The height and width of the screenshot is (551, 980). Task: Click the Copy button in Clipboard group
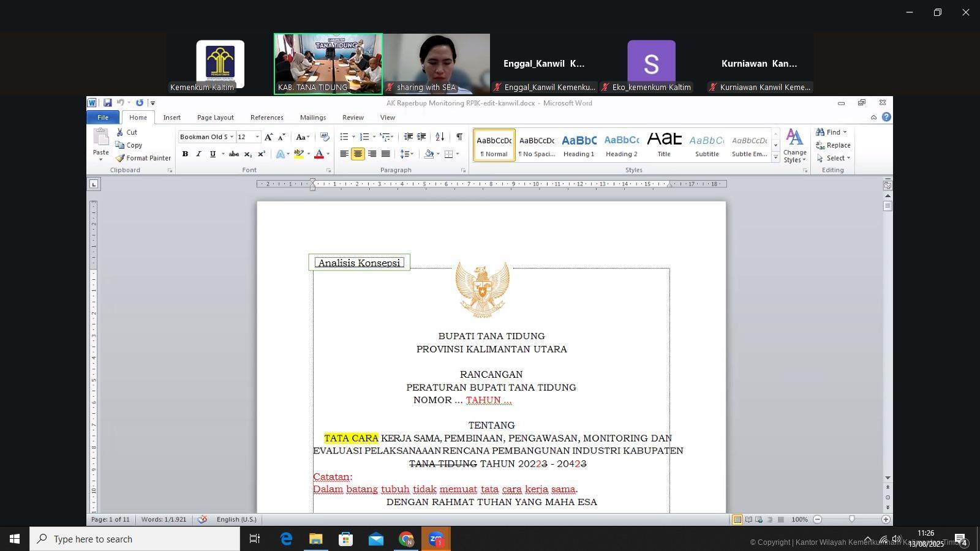click(x=129, y=145)
